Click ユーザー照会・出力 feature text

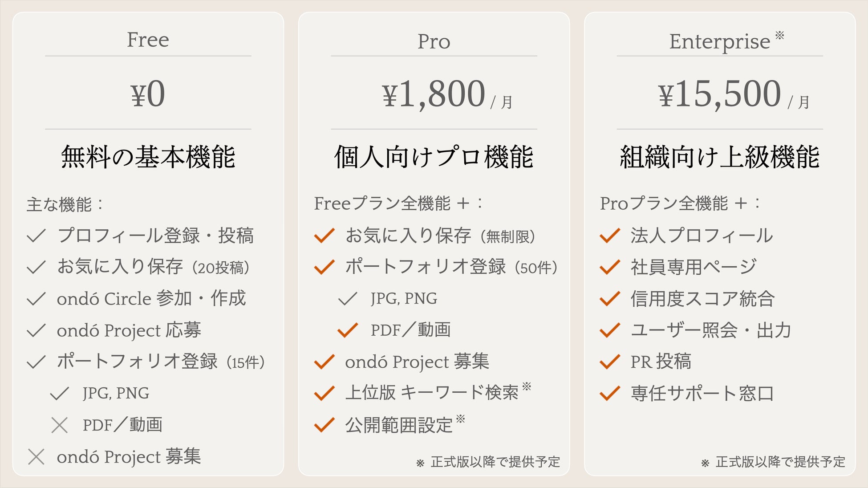pos(710,330)
